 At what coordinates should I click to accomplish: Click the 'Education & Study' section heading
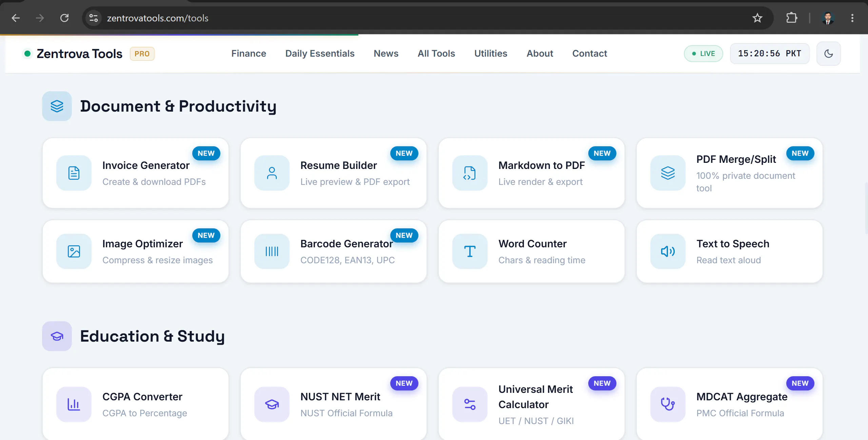(x=152, y=336)
